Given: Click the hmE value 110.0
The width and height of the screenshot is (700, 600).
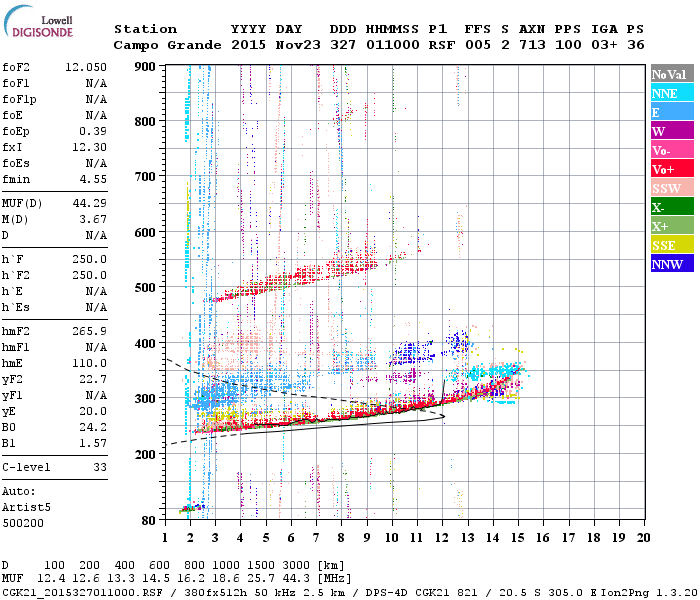Looking at the screenshot, I should point(89,363).
